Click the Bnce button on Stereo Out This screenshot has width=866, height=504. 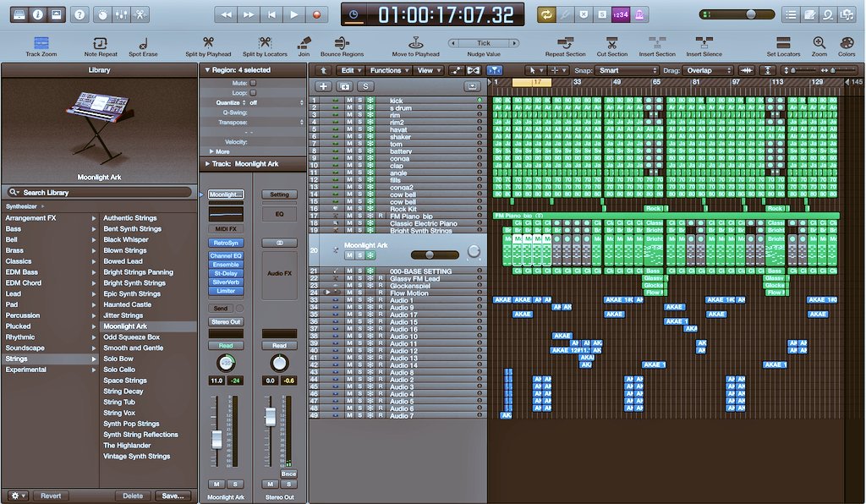point(288,474)
